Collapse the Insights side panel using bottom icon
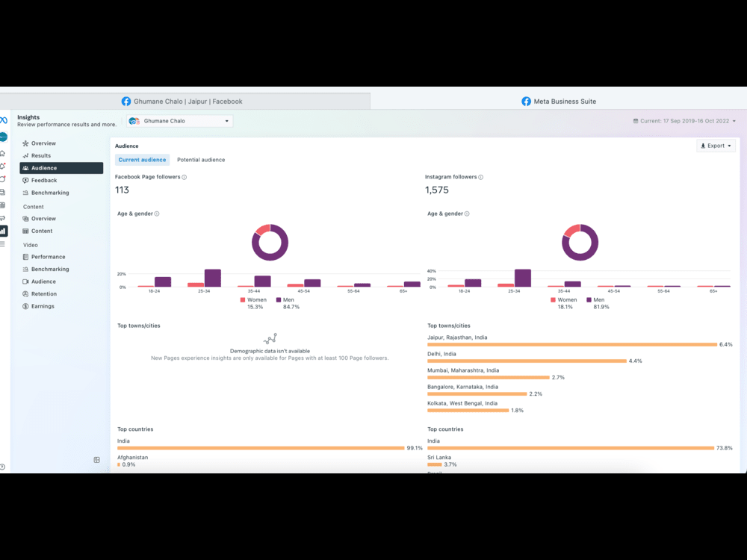This screenshot has width=747, height=560. click(96, 460)
